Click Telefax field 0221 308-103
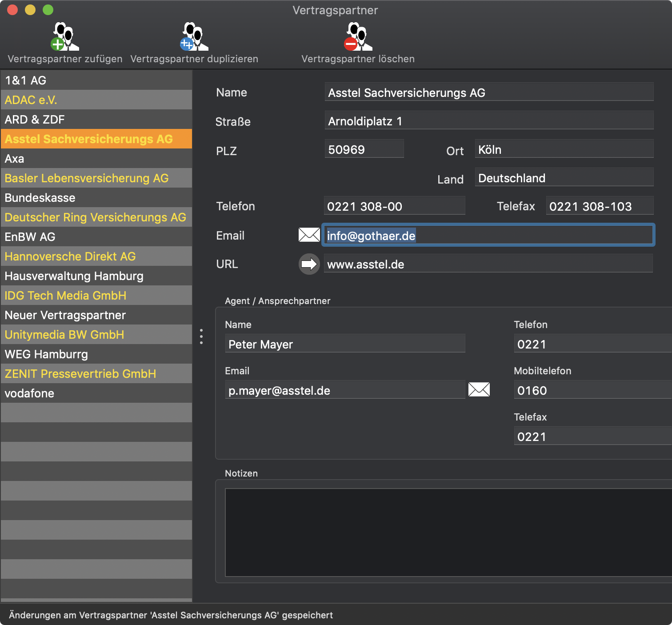This screenshot has width=672, height=625. tap(600, 206)
